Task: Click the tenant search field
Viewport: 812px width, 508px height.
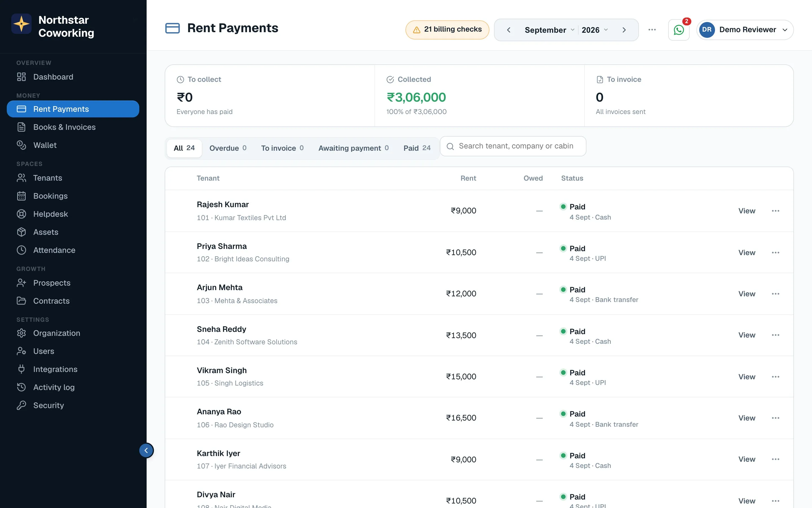Action: pyautogui.click(x=513, y=146)
